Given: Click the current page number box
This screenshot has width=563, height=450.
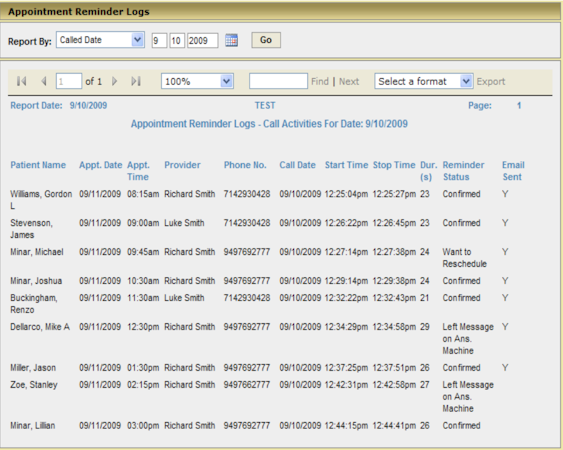Looking at the screenshot, I should pos(69,81).
